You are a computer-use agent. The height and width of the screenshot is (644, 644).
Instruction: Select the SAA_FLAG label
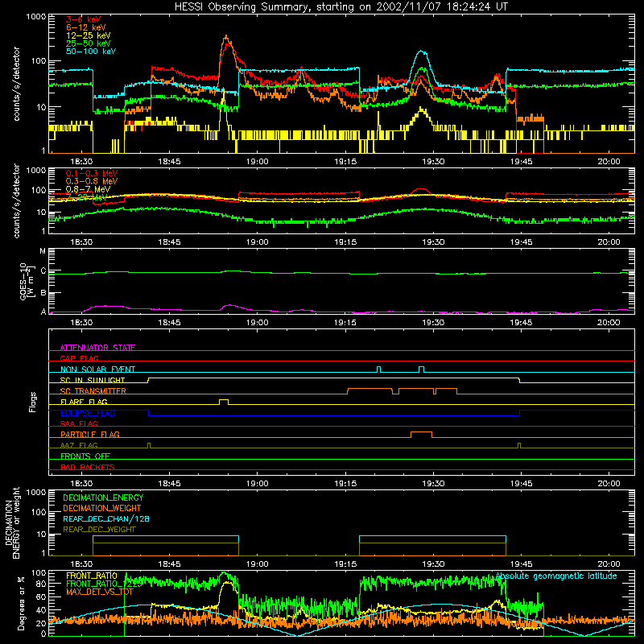[x=79, y=423]
